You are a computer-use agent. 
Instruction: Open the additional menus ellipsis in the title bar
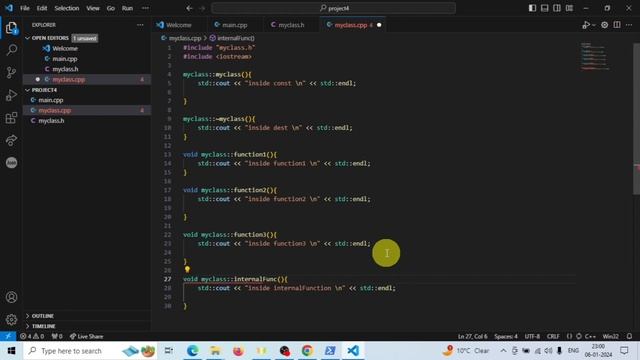coord(145,8)
